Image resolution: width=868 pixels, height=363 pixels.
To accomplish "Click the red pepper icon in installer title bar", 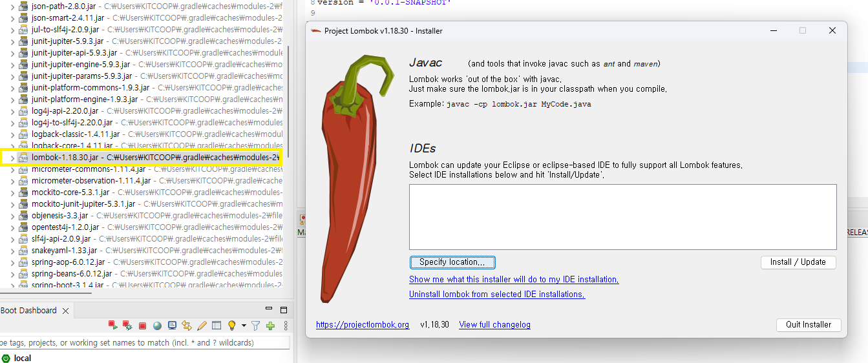I will click(315, 30).
